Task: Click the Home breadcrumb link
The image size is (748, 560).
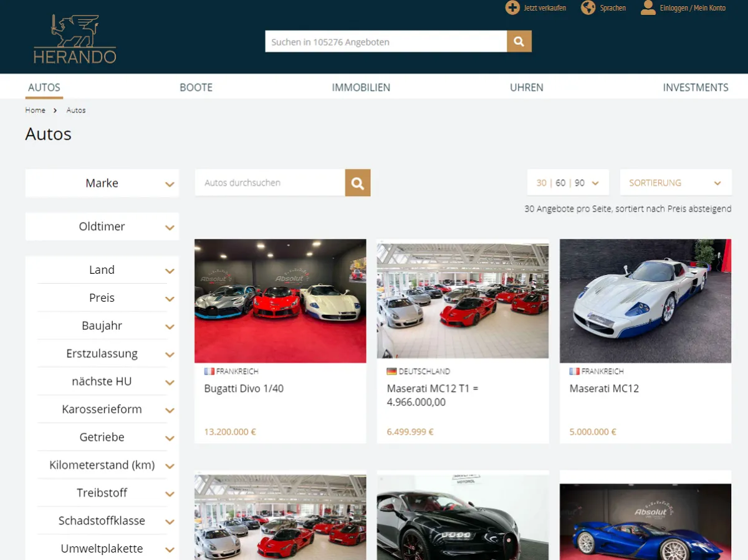Action: click(35, 110)
